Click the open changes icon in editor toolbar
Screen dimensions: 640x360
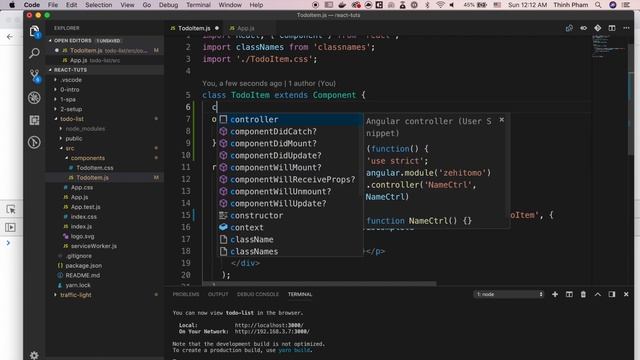[569, 28]
